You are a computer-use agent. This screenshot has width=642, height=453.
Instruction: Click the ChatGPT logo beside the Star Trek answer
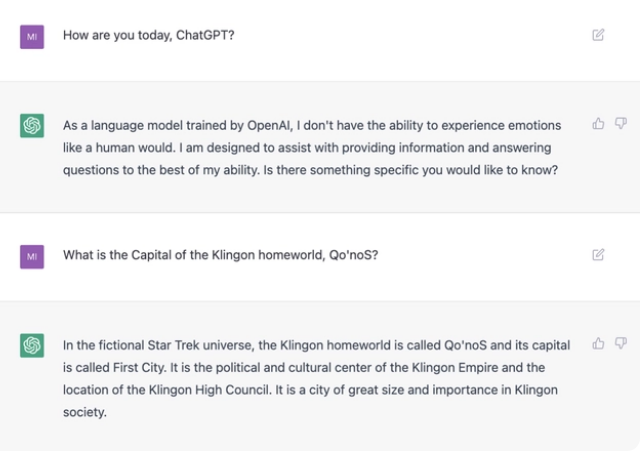coord(32,346)
